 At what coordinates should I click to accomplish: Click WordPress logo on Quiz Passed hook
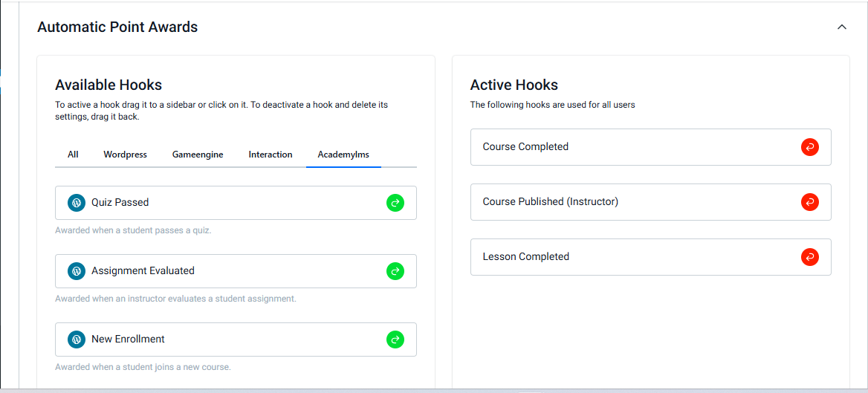click(x=77, y=203)
